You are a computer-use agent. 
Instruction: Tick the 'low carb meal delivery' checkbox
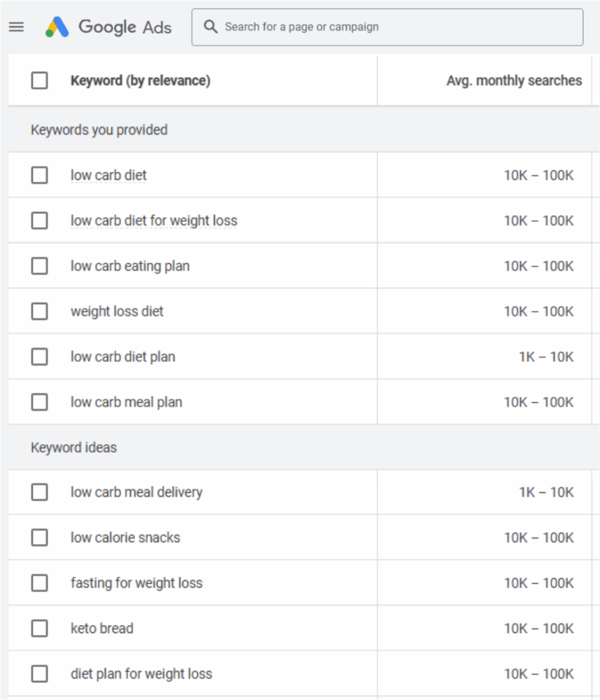pos(40,492)
